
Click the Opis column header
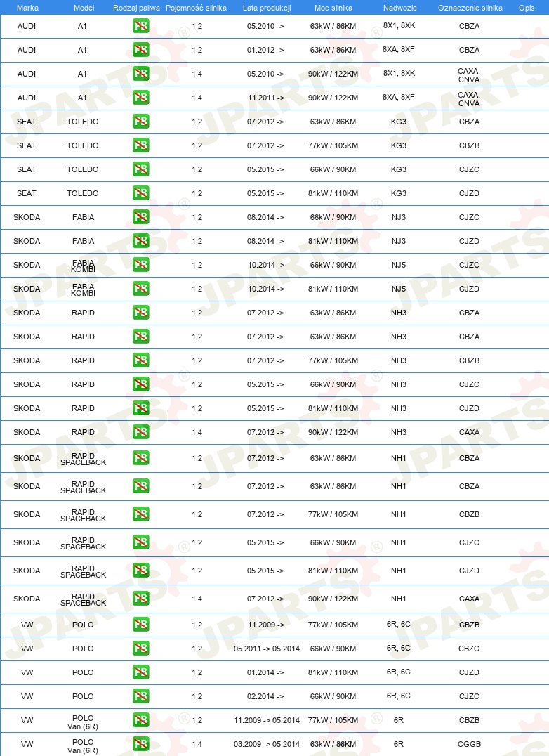click(x=527, y=8)
